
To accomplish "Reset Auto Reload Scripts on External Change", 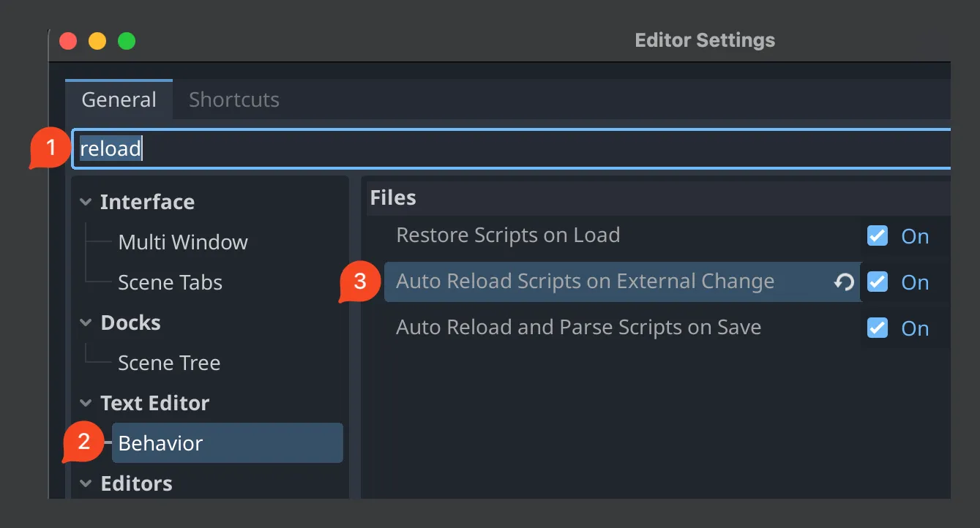I will point(844,282).
